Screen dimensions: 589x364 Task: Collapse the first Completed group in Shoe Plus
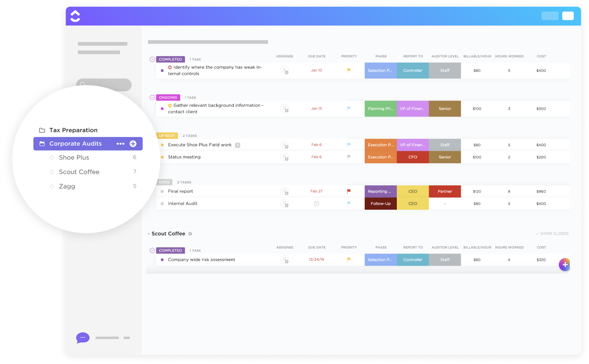pyautogui.click(x=152, y=59)
